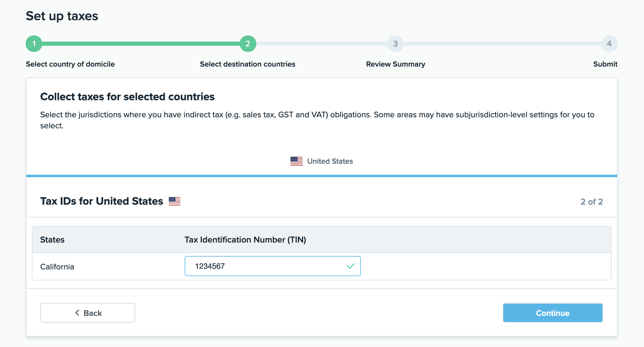Viewport: 644px width, 347px height.
Task: Click 'Review Summary' step label
Action: coord(395,64)
